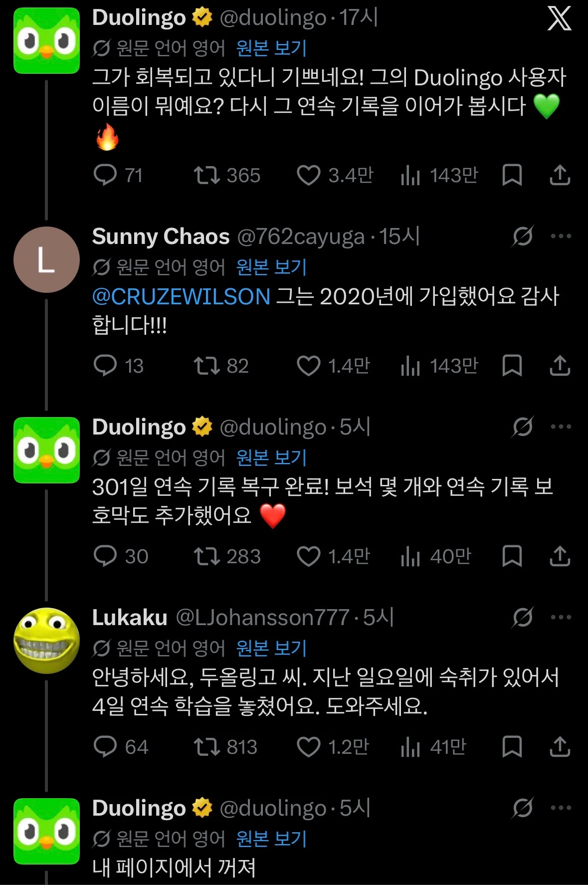Viewport: 588px width, 885px height.
Task: Toggle translation icon beside Sunny Chaos tweet
Action: click(x=523, y=236)
